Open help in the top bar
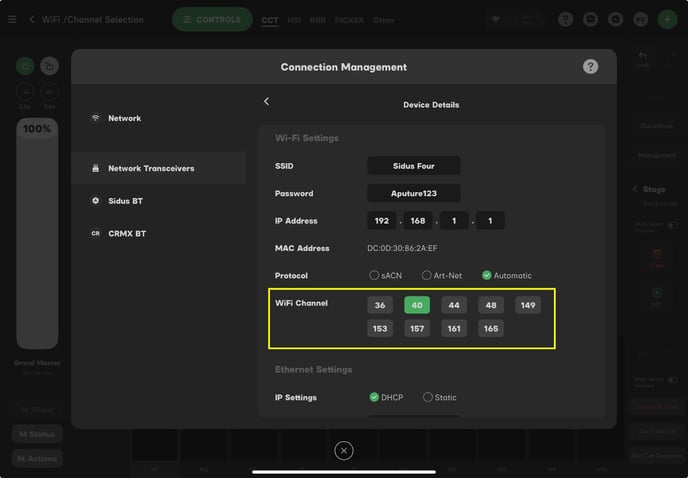 click(x=566, y=19)
